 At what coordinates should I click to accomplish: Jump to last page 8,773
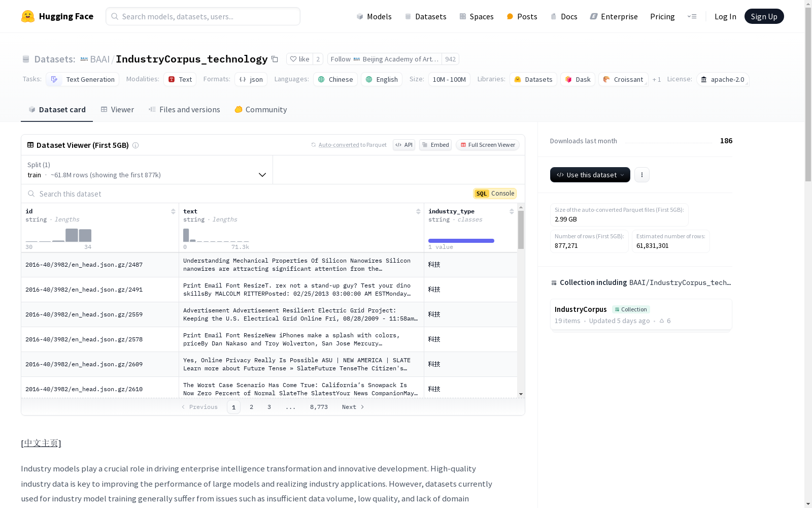point(319,407)
